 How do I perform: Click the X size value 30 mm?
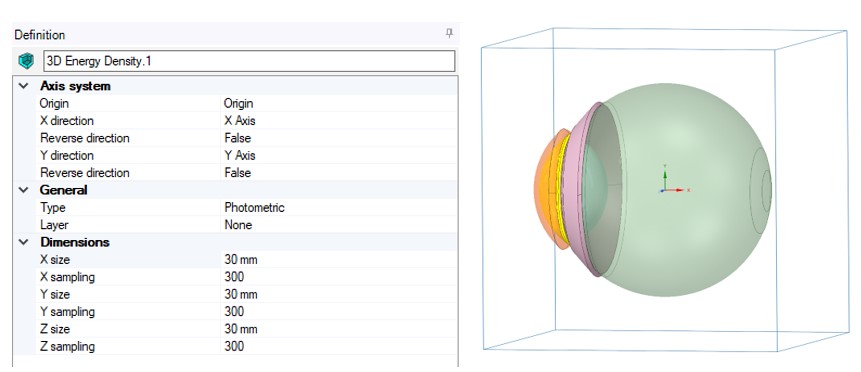click(339, 259)
